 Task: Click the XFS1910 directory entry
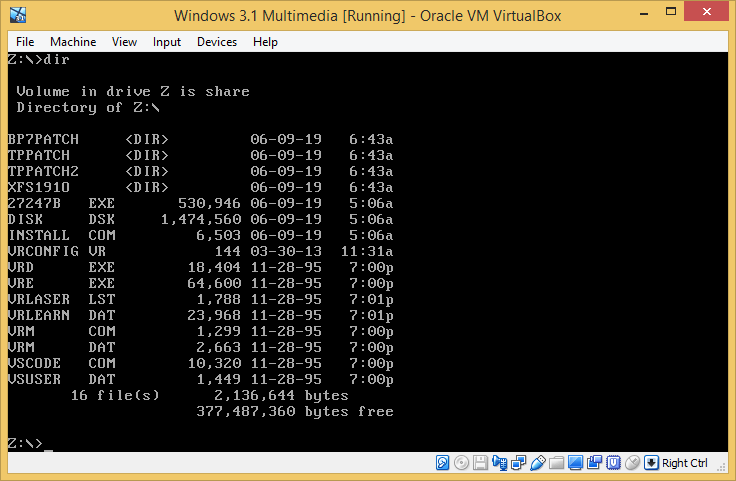200,187
